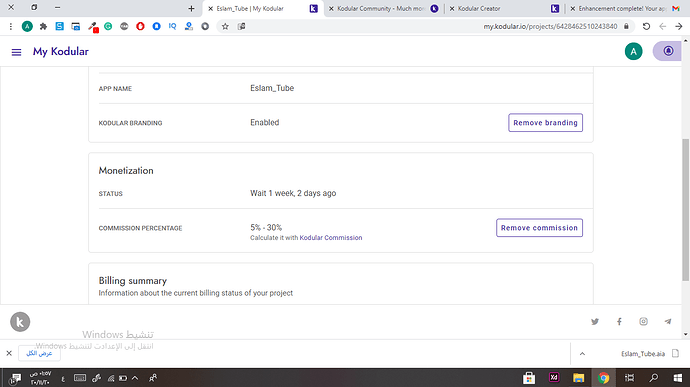Show hidden system tray icons
The image size is (690, 387).
click(135, 378)
